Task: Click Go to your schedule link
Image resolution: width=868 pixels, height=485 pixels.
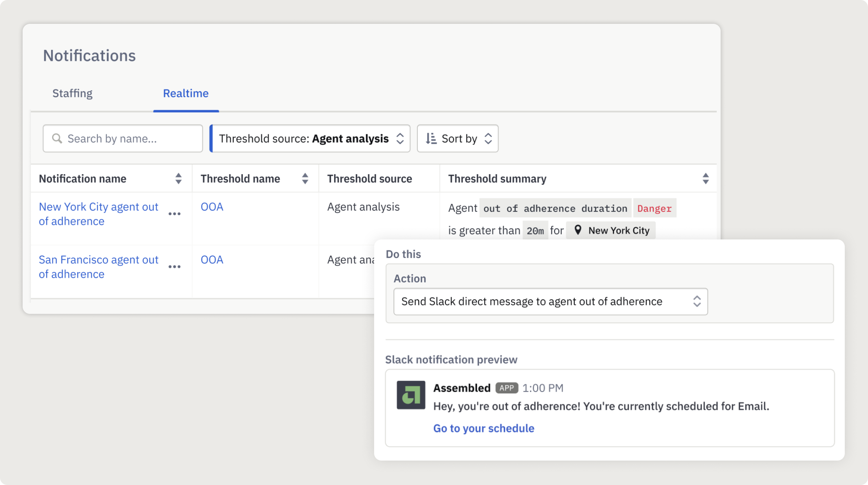Action: point(484,428)
